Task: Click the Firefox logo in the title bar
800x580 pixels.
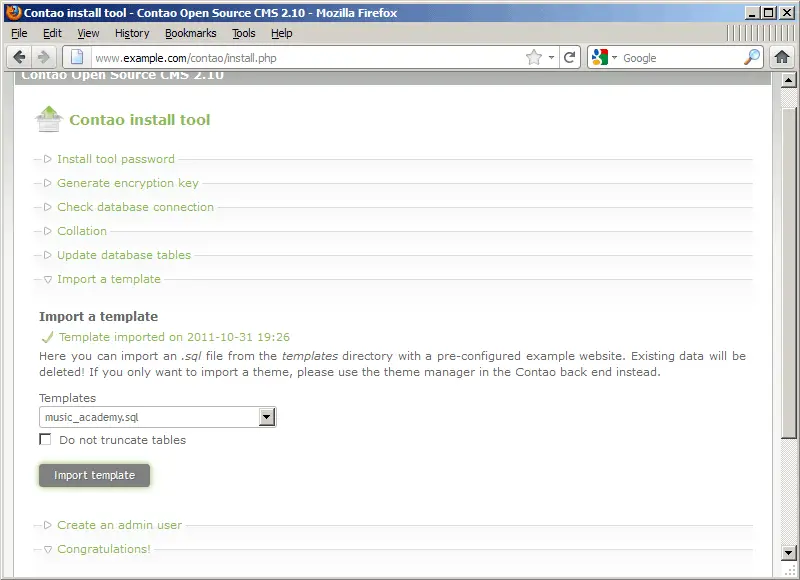Action: click(x=14, y=12)
